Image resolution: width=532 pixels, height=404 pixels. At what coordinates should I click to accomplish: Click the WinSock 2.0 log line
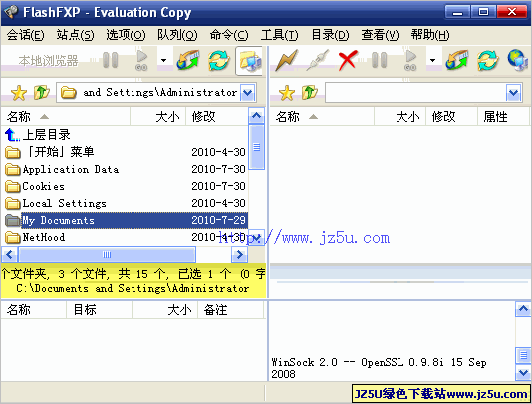pyautogui.click(x=379, y=368)
